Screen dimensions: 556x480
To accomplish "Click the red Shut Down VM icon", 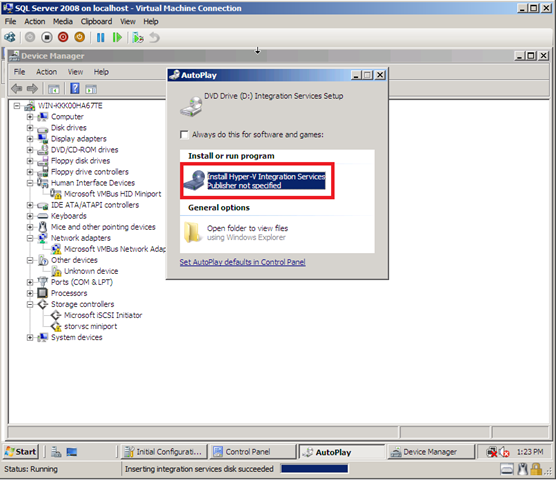I will click(63, 37).
